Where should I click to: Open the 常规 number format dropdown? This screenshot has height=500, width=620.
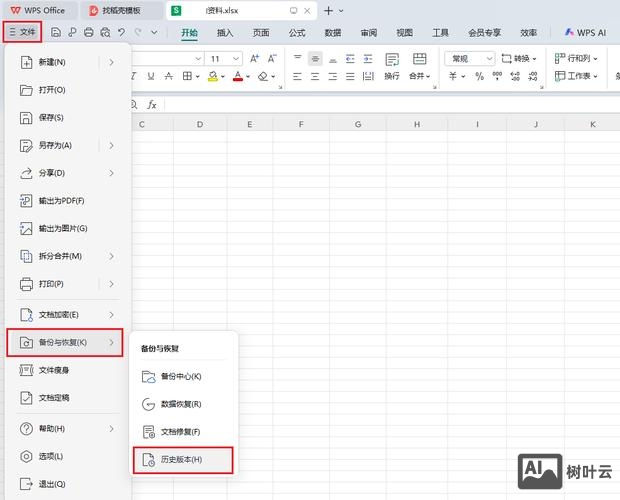[x=470, y=59]
